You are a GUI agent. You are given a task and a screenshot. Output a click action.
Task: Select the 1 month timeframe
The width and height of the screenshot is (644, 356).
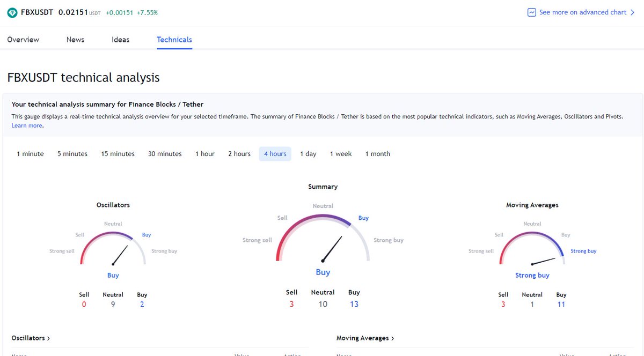point(378,154)
